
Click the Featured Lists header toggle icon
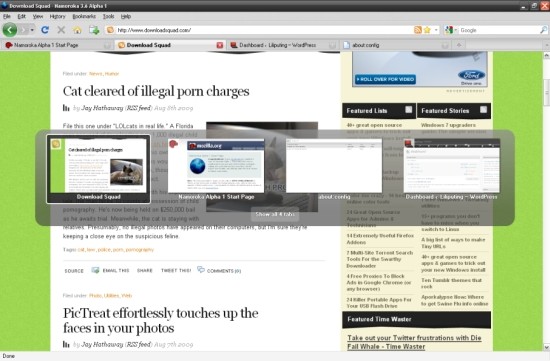[x=409, y=110]
